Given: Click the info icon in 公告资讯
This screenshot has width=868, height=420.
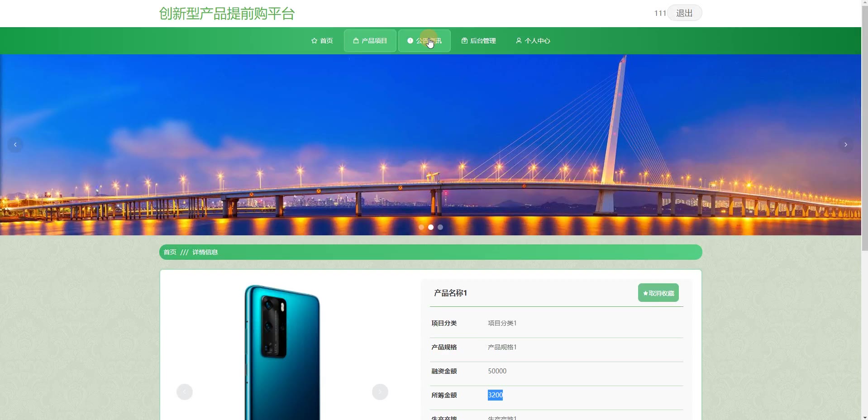Looking at the screenshot, I should tap(410, 41).
